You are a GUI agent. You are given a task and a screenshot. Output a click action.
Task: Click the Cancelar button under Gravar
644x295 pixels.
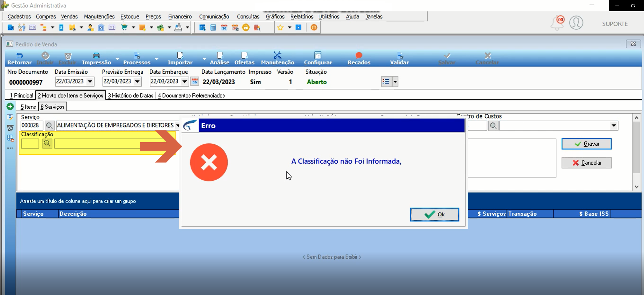tap(586, 163)
